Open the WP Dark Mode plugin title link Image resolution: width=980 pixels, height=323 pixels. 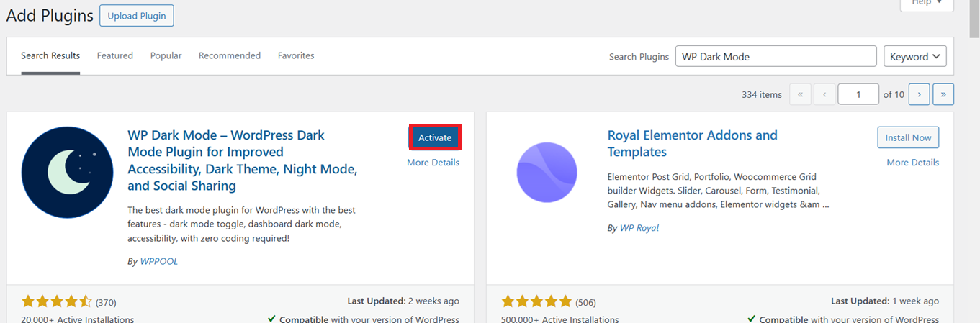[243, 160]
